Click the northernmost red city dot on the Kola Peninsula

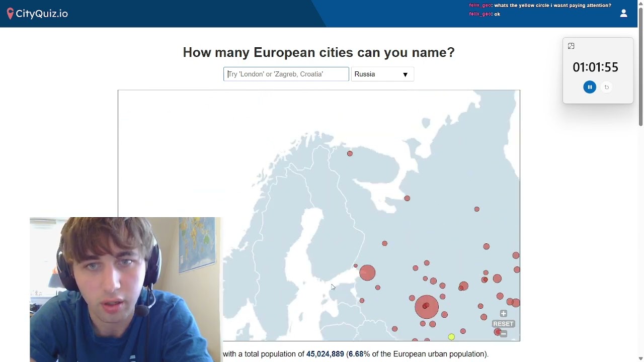(350, 153)
